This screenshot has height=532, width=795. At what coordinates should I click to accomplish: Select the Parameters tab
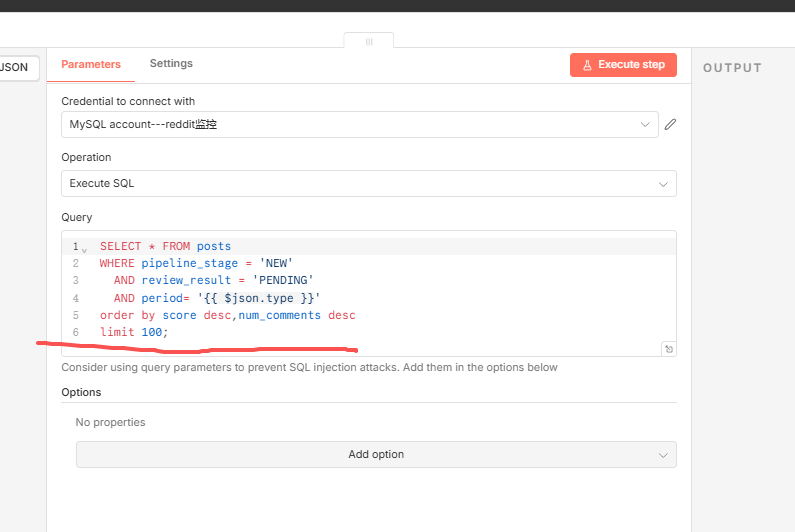[91, 64]
